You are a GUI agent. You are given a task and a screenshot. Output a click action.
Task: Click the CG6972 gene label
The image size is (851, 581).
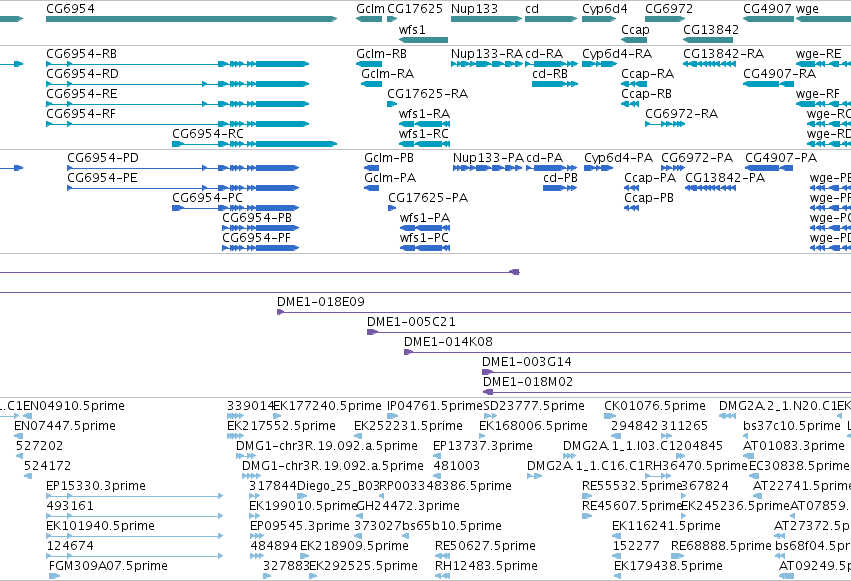[669, 9]
